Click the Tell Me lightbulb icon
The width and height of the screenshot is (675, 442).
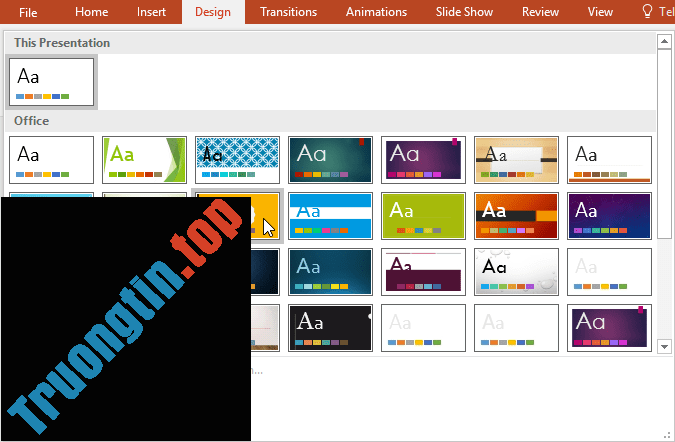click(647, 11)
